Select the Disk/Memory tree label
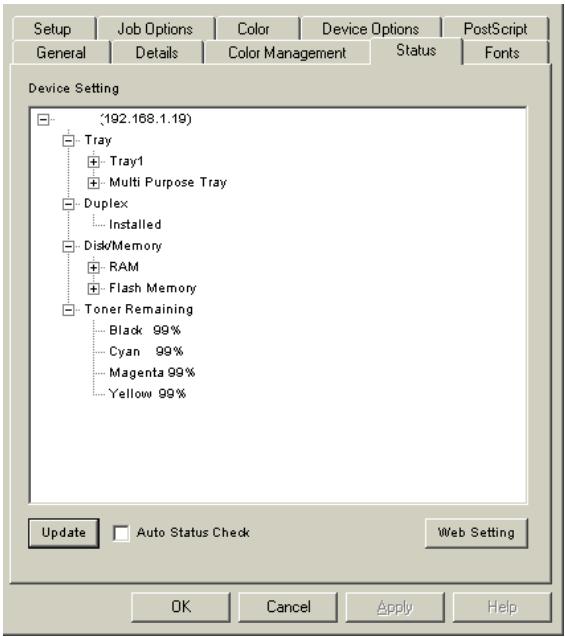Viewport: 565px width, 637px height. pos(123,246)
